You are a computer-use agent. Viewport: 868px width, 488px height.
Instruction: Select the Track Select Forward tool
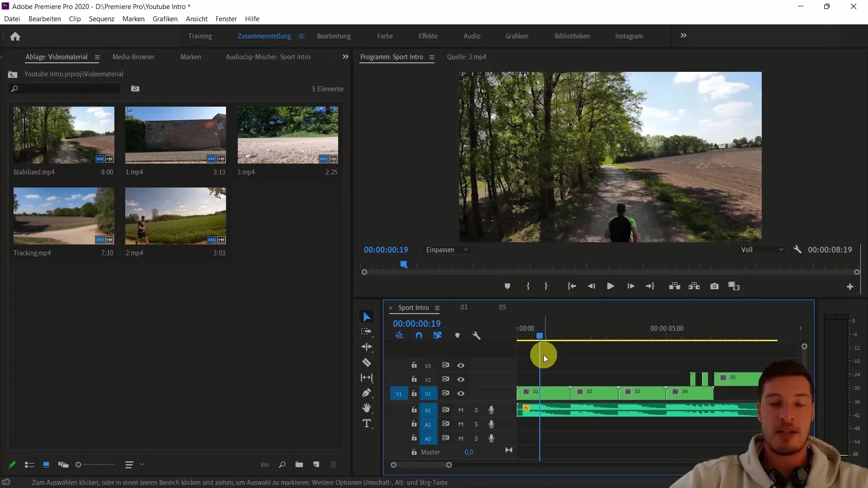pos(367,332)
